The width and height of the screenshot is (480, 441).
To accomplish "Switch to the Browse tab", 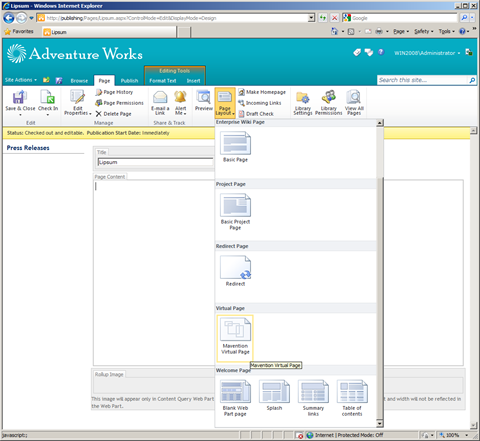I will pyautogui.click(x=79, y=81).
